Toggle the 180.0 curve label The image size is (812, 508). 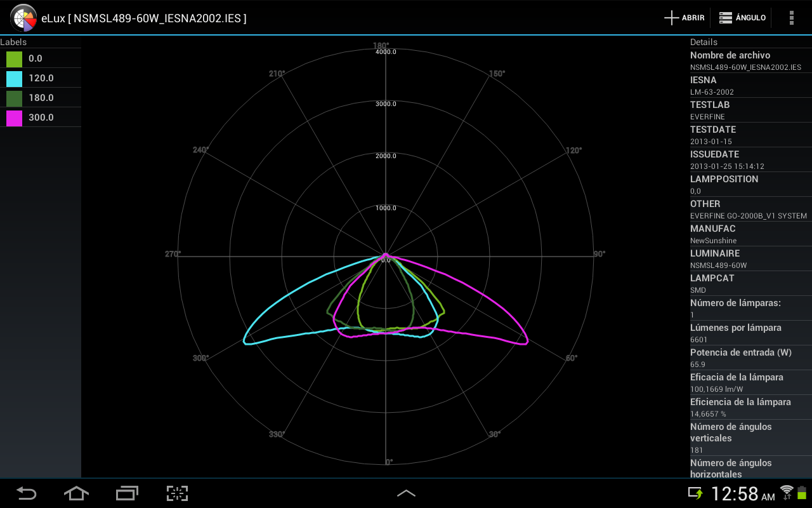point(41,98)
